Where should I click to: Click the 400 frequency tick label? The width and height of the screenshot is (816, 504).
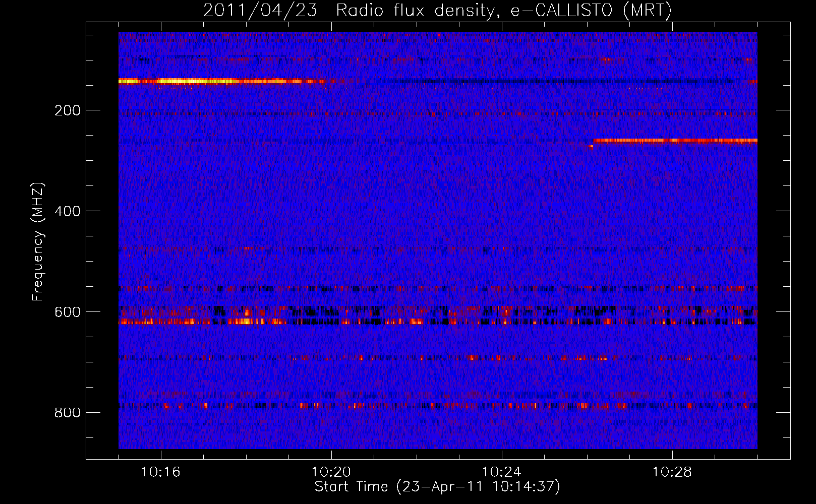point(68,211)
